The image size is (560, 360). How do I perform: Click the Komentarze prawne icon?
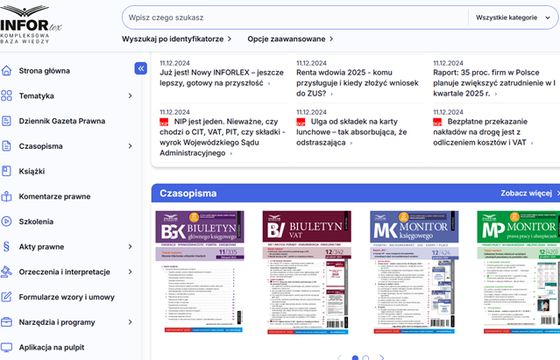[x=6, y=196]
